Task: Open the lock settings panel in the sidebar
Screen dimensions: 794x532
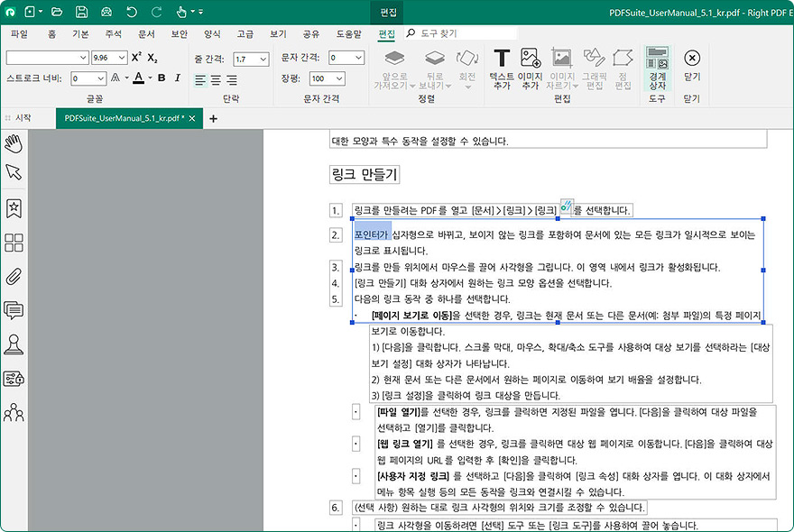Action: [x=14, y=379]
